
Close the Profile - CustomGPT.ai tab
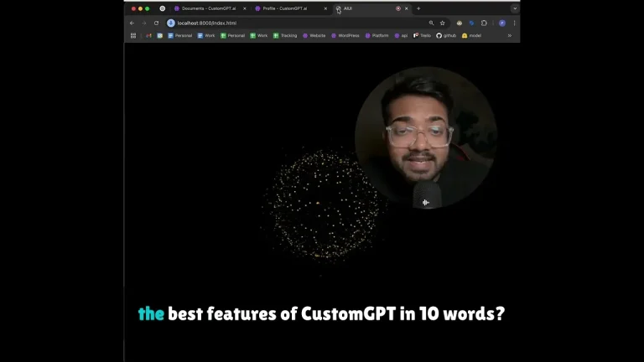(325, 8)
